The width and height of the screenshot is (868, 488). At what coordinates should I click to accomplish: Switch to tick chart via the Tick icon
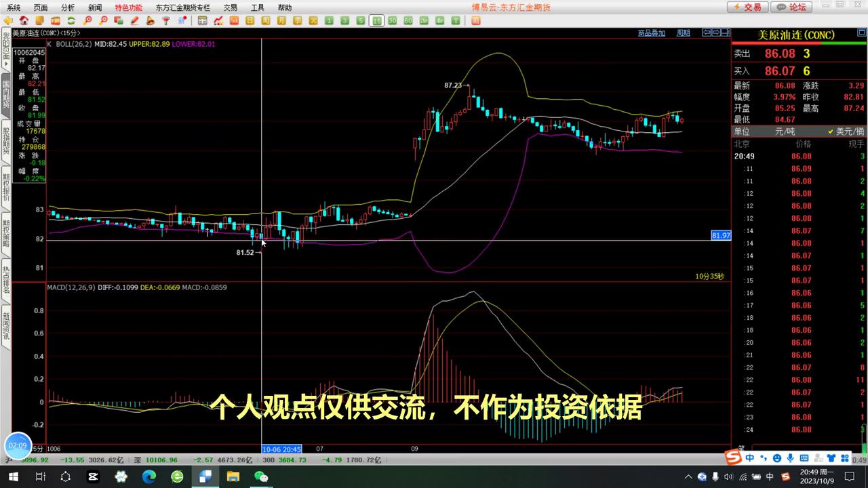tap(233, 21)
